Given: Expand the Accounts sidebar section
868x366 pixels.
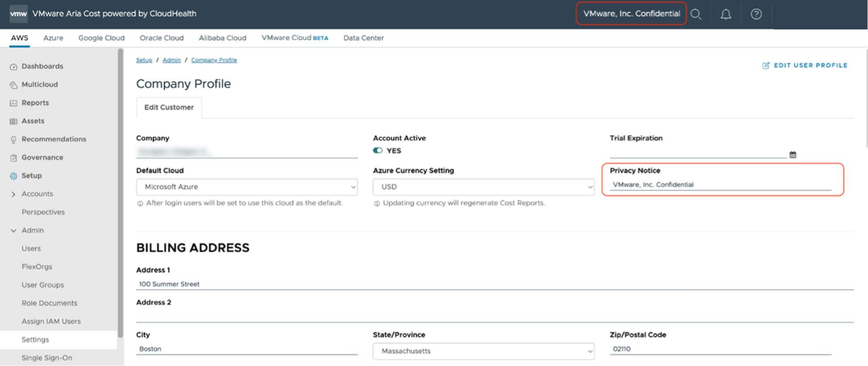Looking at the screenshot, I should 13,194.
